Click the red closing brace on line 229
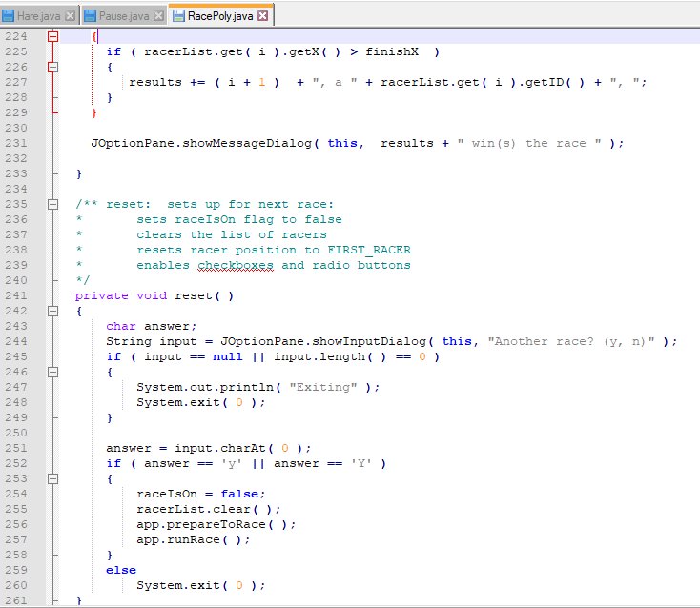Screen dimensions: 700x608 94,112
